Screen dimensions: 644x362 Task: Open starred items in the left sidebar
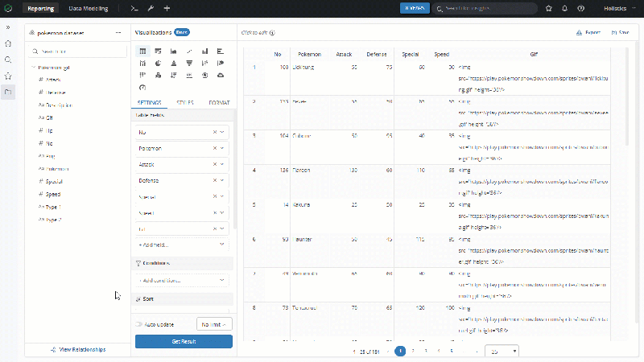(8, 76)
